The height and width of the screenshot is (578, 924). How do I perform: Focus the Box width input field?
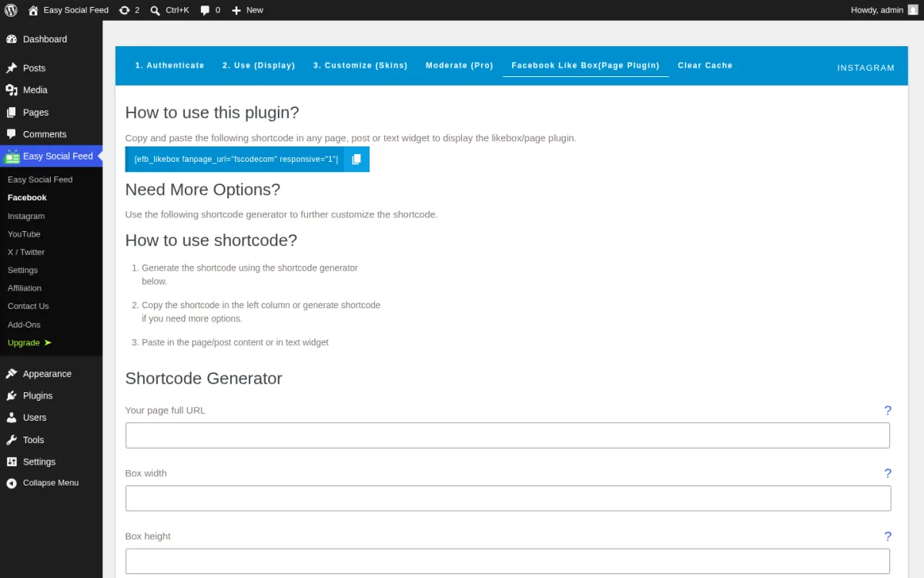tap(508, 499)
